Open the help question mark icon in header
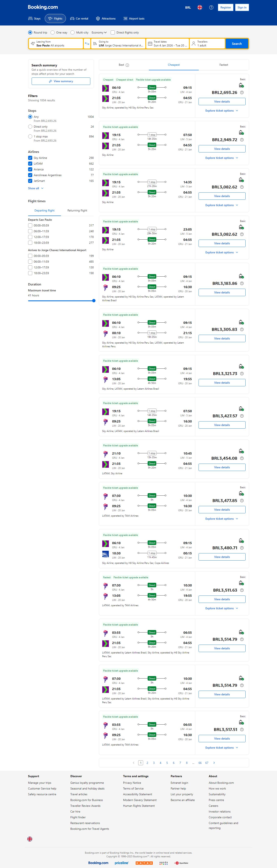The image size is (277, 868). click(211, 7)
